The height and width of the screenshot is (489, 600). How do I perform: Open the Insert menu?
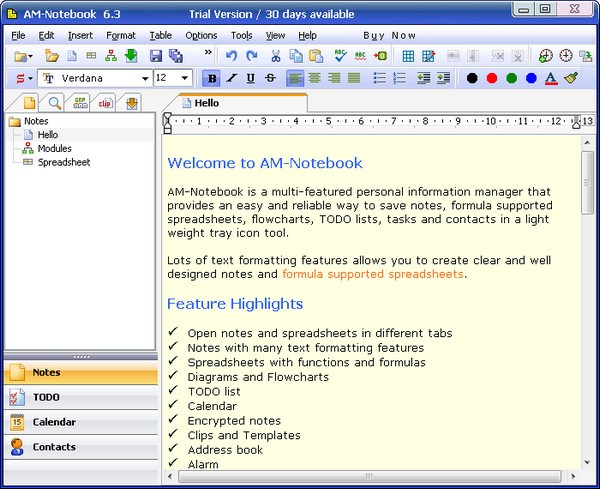click(80, 36)
